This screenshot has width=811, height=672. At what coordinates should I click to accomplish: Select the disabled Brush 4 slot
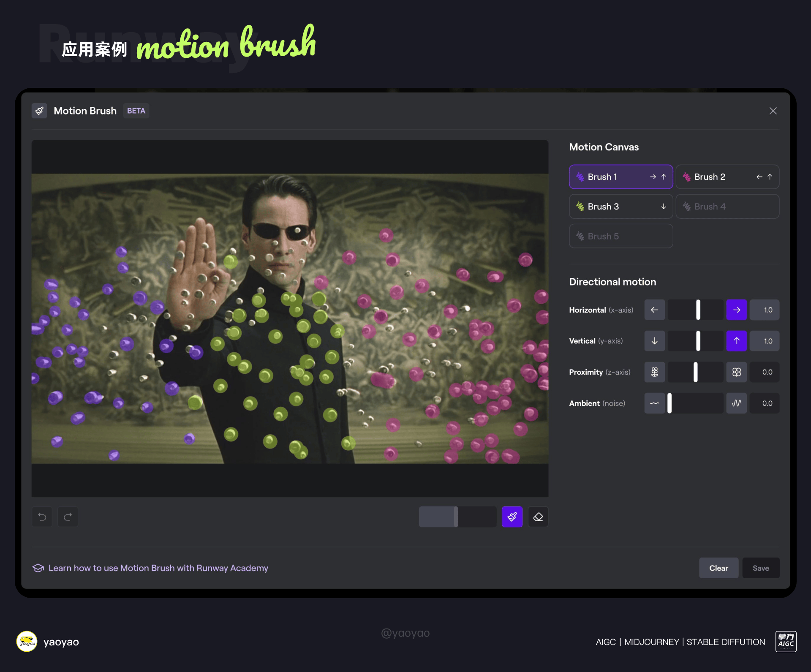click(x=727, y=207)
